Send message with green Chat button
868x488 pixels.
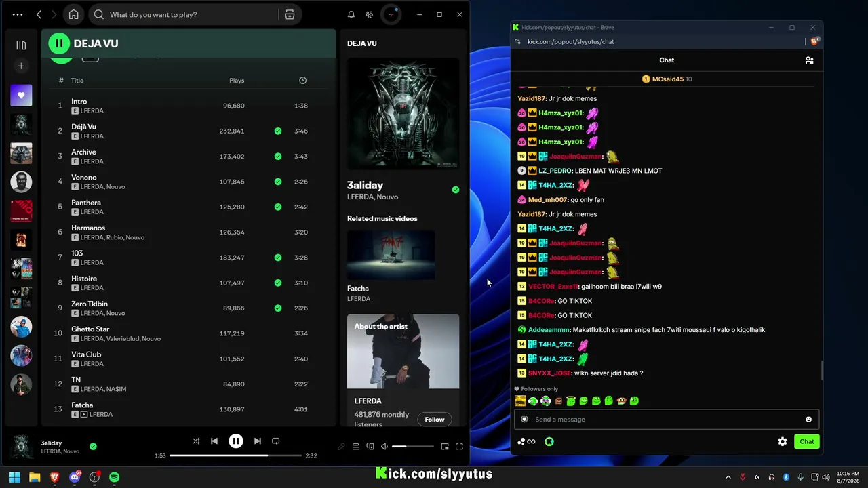coord(807,442)
